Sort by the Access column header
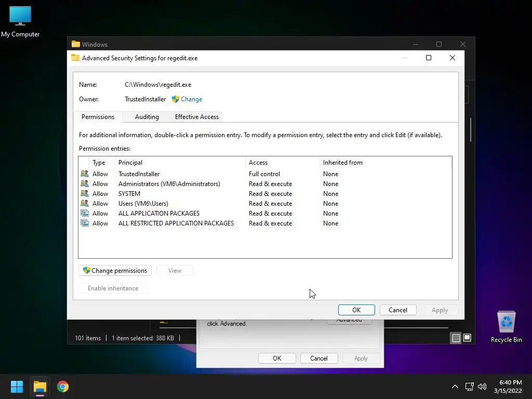Image resolution: width=532 pixels, height=399 pixels. (x=283, y=163)
